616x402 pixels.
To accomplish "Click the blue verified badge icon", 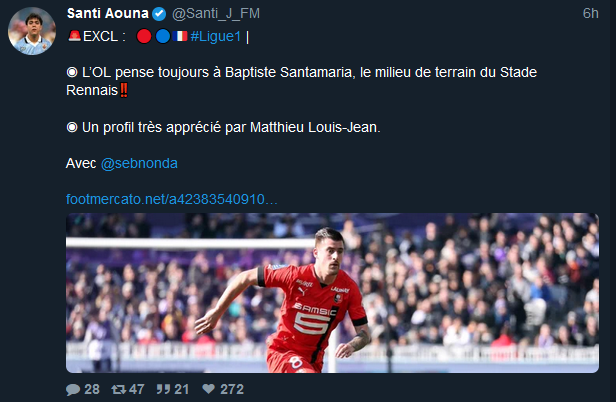I will tap(159, 14).
